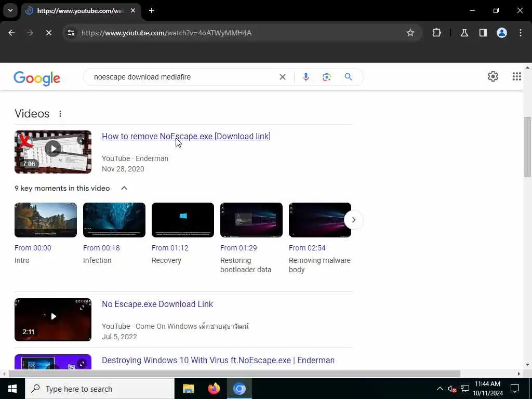Close the YouTube browser tab
Screen dimensions: 532x399
click(x=133, y=10)
